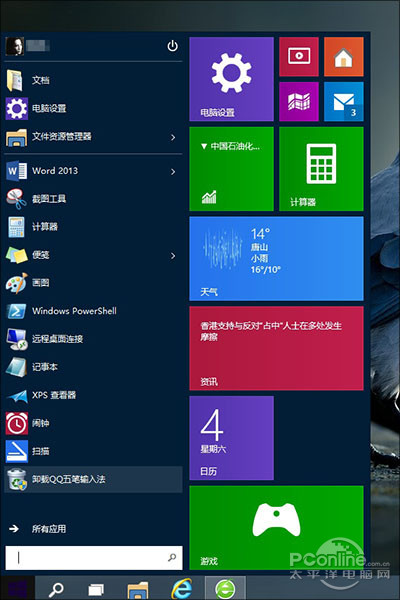Open the orange home tile
Image resolution: width=400 pixels, height=600 pixels.
[344, 57]
